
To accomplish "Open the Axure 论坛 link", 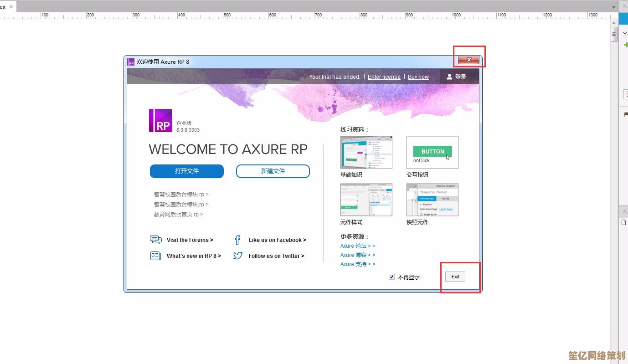I will pos(358,246).
